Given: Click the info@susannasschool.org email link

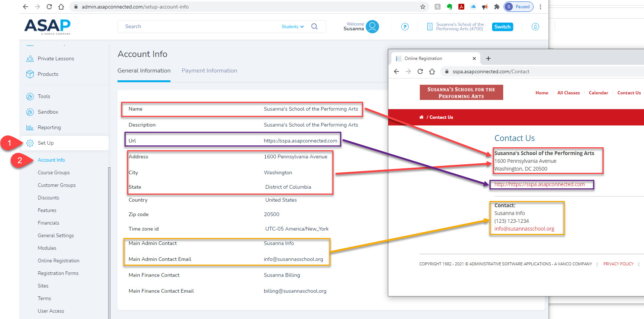Looking at the screenshot, I should (524, 229).
